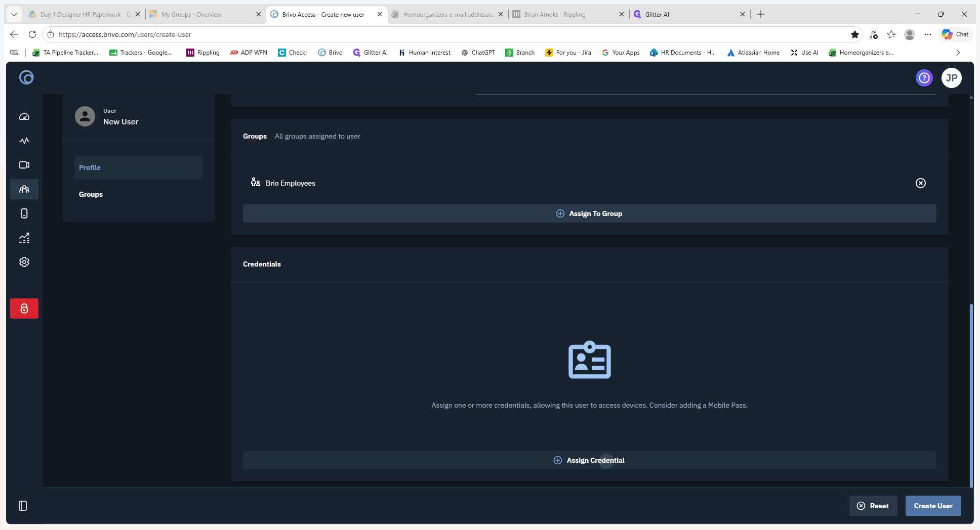Click the New User avatar icon
Image resolution: width=980 pixels, height=530 pixels.
click(85, 116)
